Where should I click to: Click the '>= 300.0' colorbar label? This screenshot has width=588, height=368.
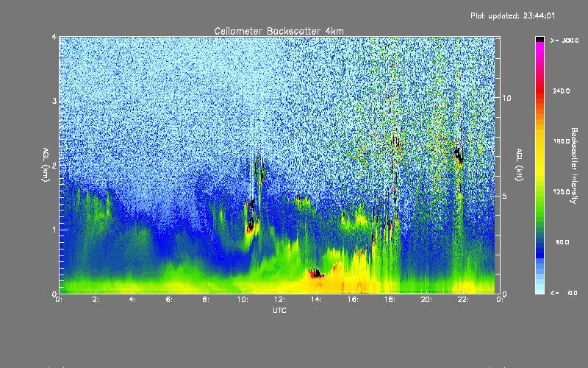(x=564, y=40)
